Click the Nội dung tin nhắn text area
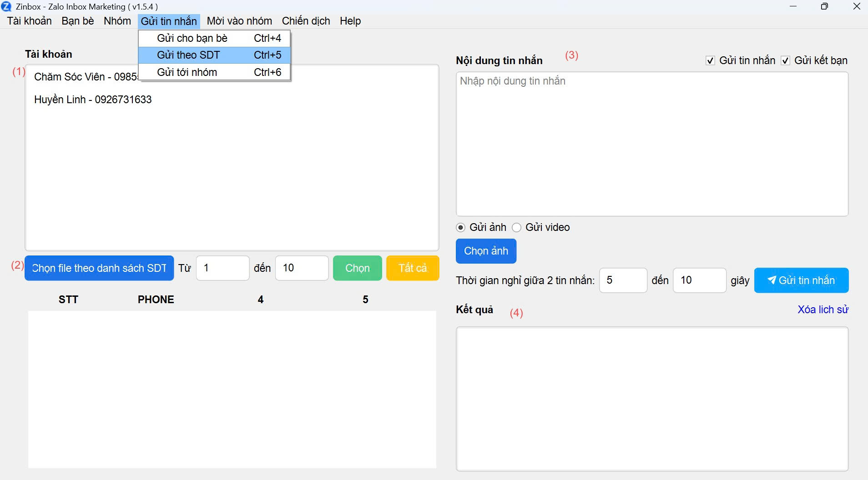This screenshot has height=480, width=868. click(x=652, y=144)
